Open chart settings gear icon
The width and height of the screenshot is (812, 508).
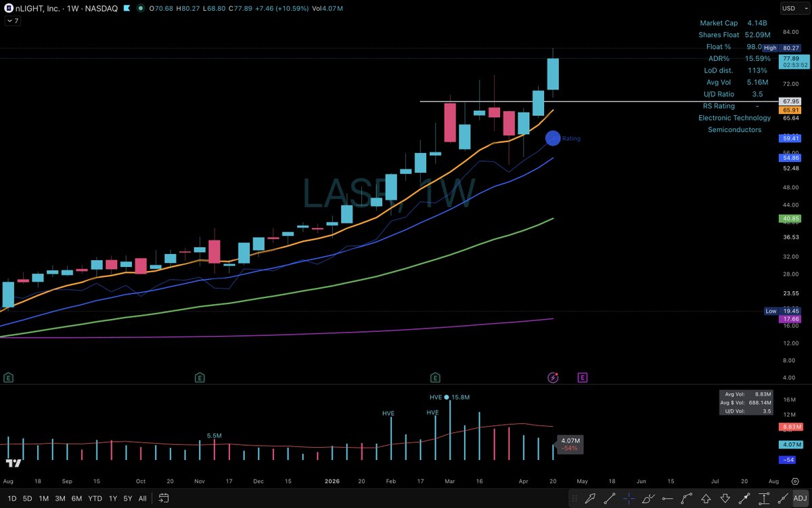(x=795, y=480)
